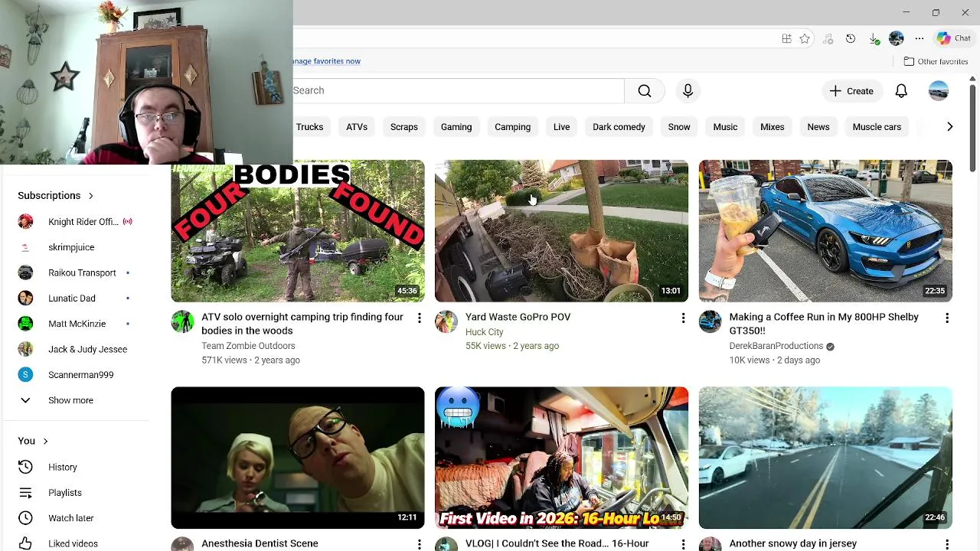980x551 pixels.
Task: Start voice search with the microphone icon
Action: pyautogui.click(x=688, y=90)
